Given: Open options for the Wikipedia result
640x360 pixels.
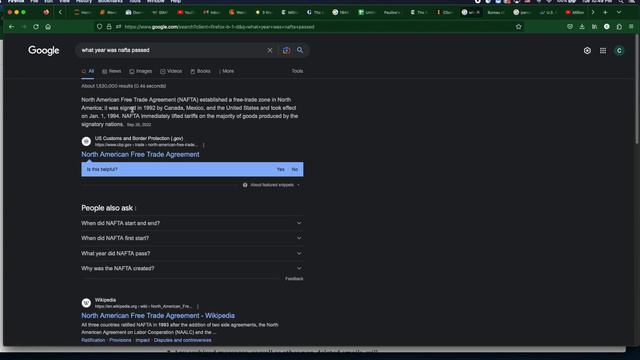Looking at the screenshot, I should click(198, 306).
